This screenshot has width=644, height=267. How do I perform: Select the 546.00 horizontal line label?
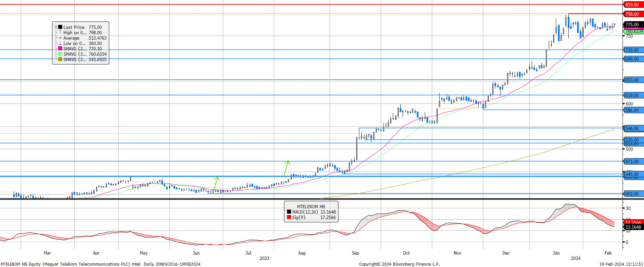pos(633,128)
